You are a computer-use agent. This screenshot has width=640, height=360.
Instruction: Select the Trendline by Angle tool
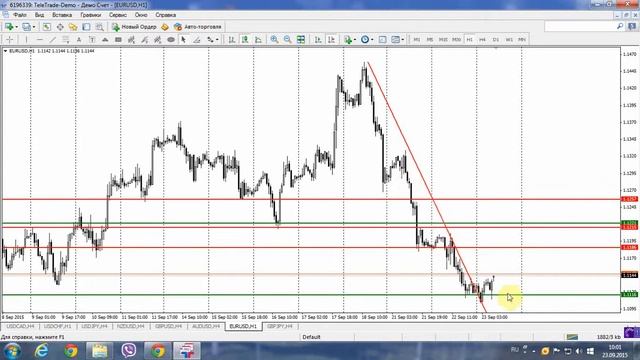tap(196, 40)
